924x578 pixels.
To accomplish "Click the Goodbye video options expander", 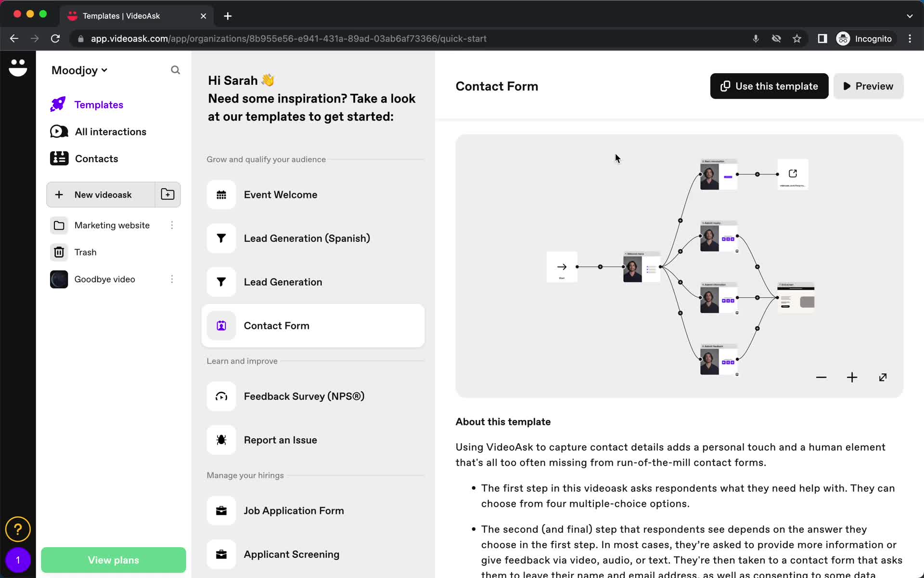I will (172, 279).
